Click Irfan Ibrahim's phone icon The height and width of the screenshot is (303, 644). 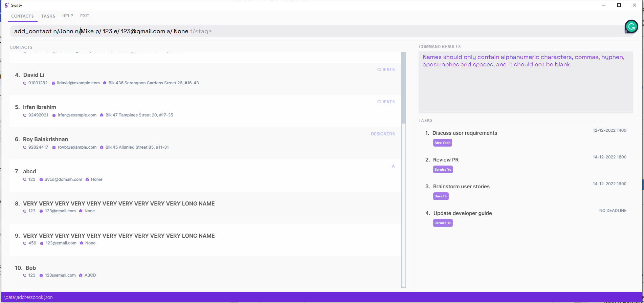(24, 115)
